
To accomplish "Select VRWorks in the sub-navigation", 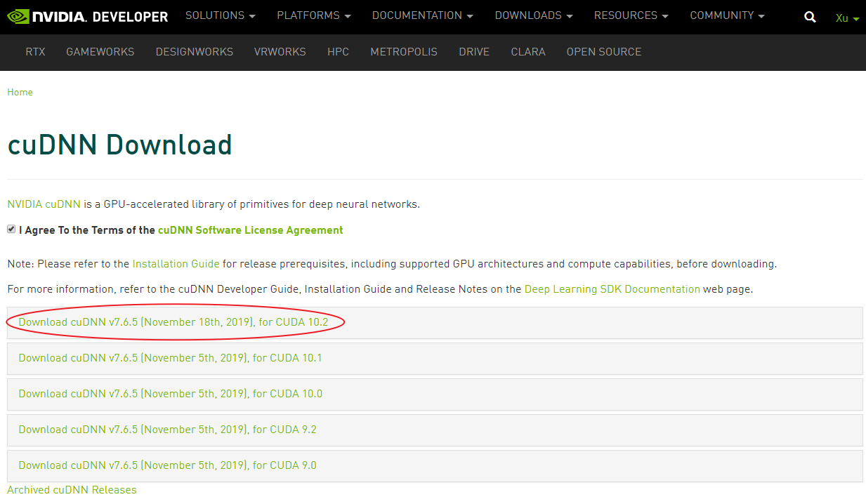I will (280, 52).
